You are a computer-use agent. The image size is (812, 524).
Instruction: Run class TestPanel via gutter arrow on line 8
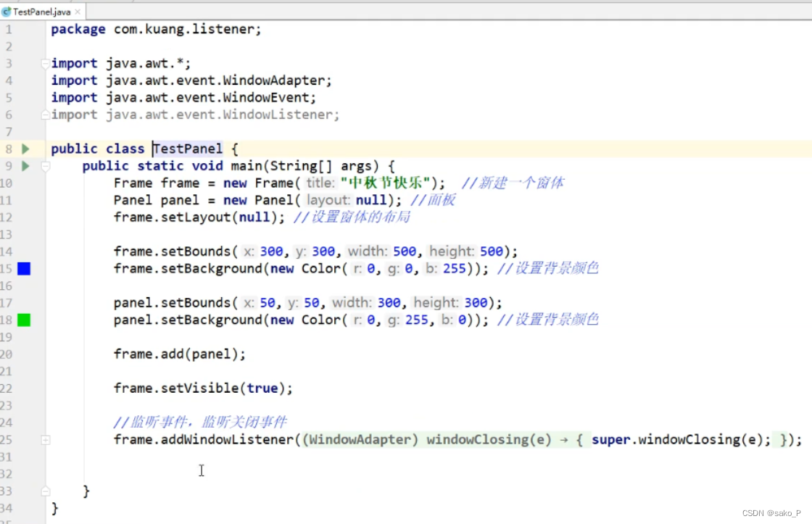pyautogui.click(x=25, y=149)
